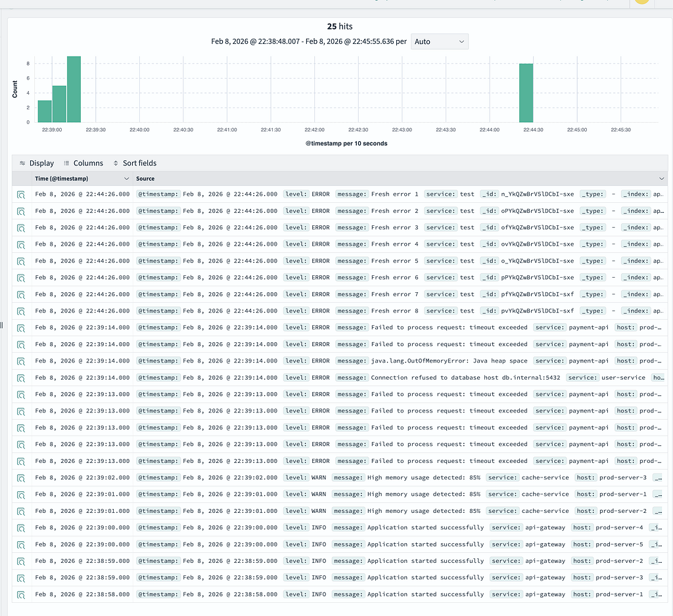Open the Auto interval dropdown
673x616 pixels.
pos(440,41)
